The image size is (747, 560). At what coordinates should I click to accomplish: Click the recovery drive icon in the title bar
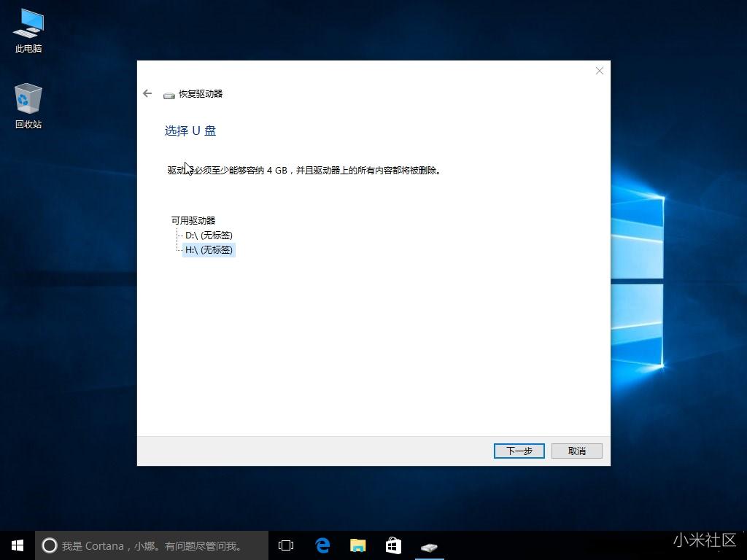[x=169, y=94]
